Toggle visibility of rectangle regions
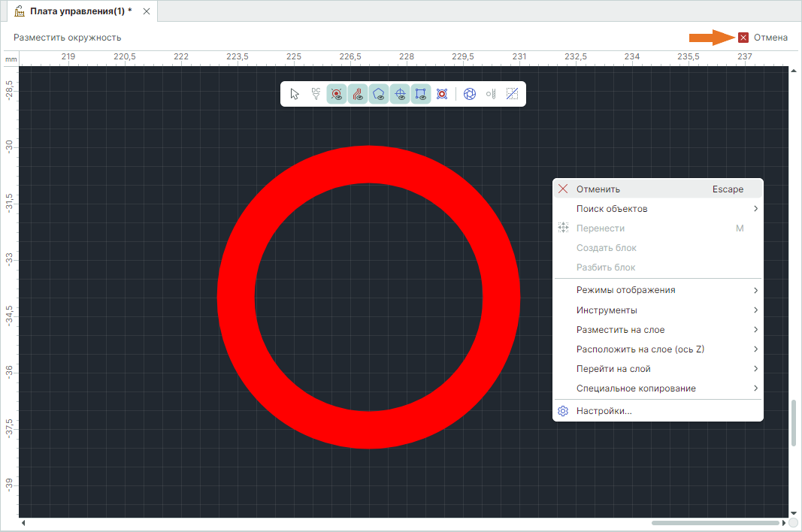Screen dimensions: 802x532 pos(421,94)
